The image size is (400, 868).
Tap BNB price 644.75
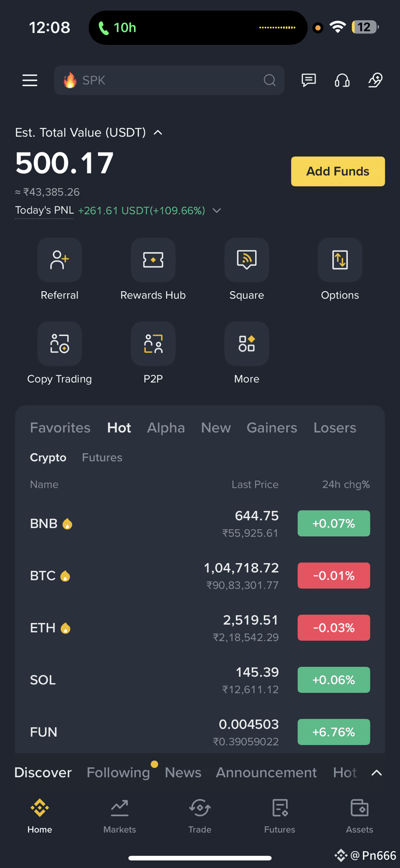257,516
